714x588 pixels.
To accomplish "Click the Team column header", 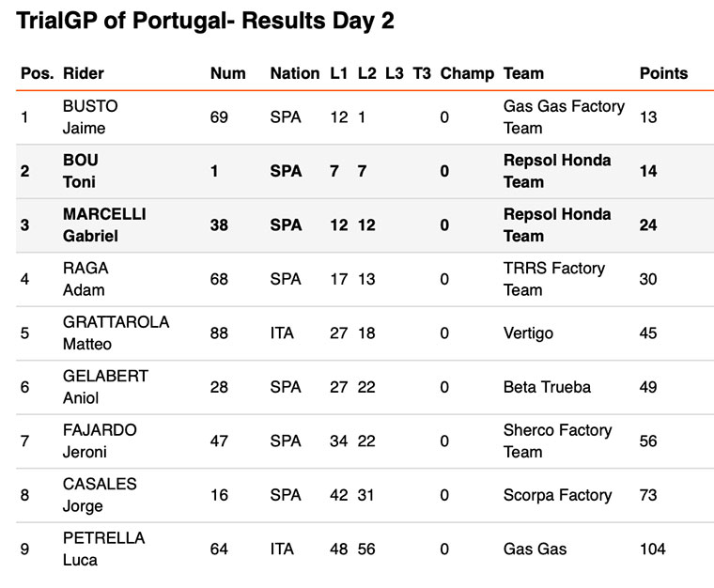I will pos(523,73).
